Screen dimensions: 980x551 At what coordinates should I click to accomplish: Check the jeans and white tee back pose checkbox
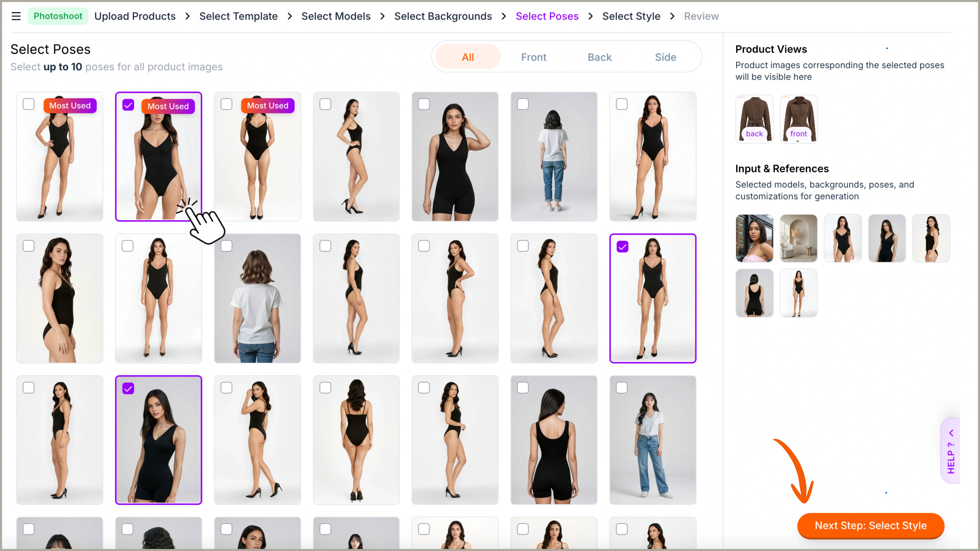[523, 104]
